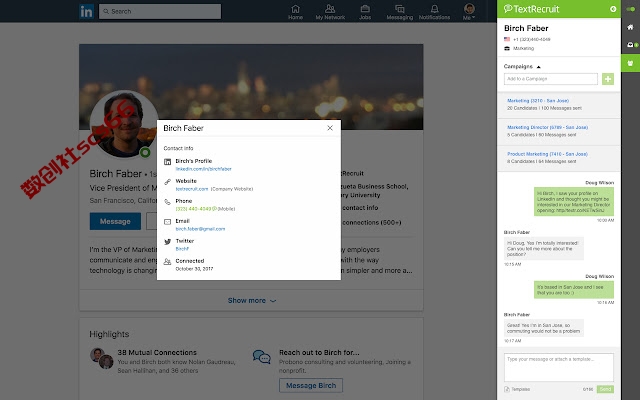Click the phone handset icon beside Phone
Image resolution: width=640 pixels, height=400 pixels.
[167, 202]
